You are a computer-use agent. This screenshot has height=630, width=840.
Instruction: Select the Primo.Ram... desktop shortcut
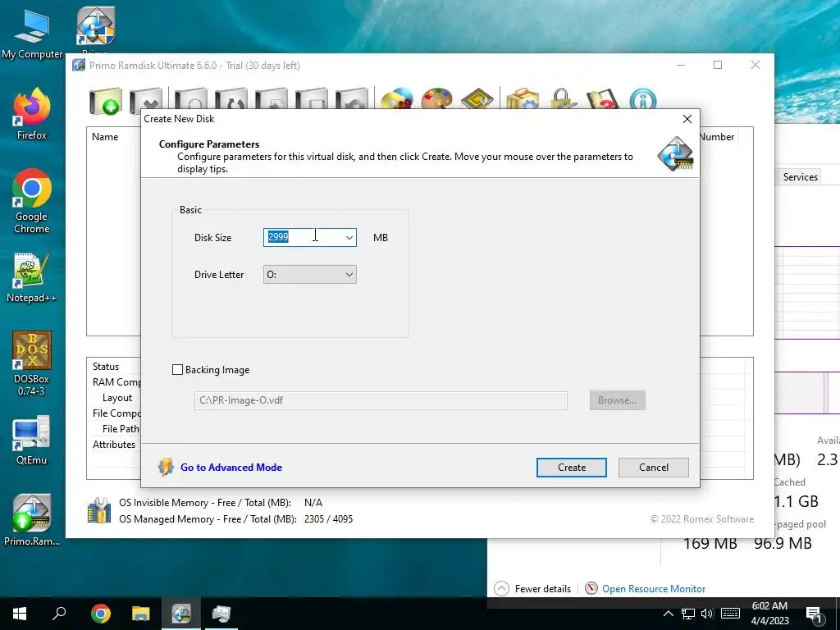32,520
